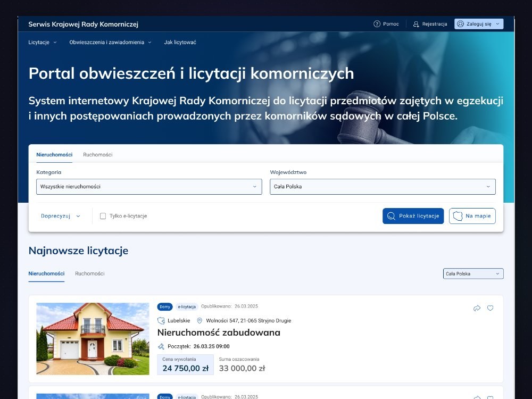Click the Pomoc help question-mark icon
Viewport: 532px width, 399px height.
pyautogui.click(x=377, y=24)
